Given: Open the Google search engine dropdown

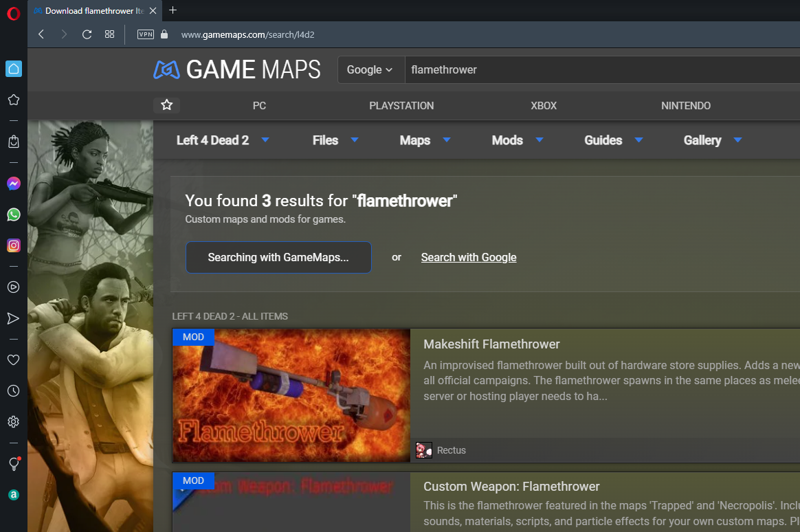Looking at the screenshot, I should click(x=370, y=69).
